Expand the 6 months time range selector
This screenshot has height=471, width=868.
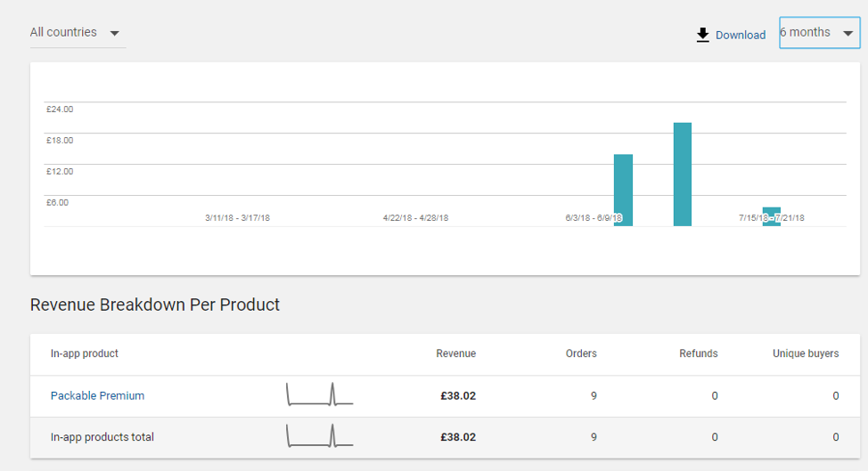click(x=819, y=33)
